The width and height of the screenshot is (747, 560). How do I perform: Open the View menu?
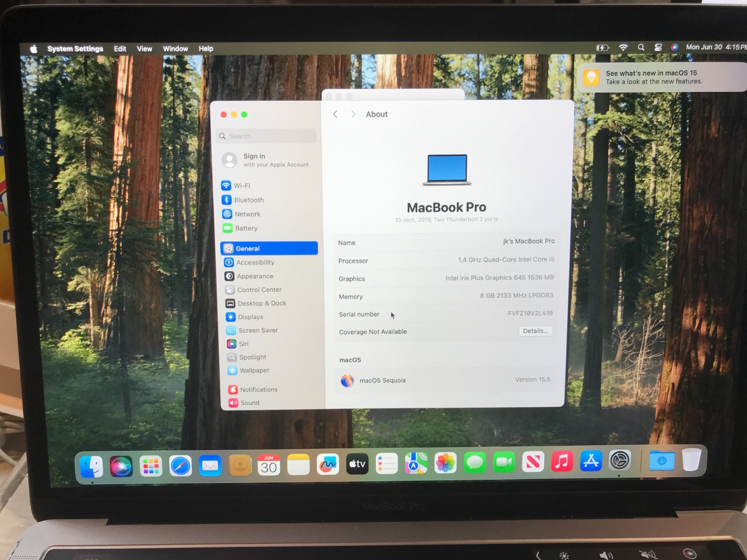tap(144, 49)
